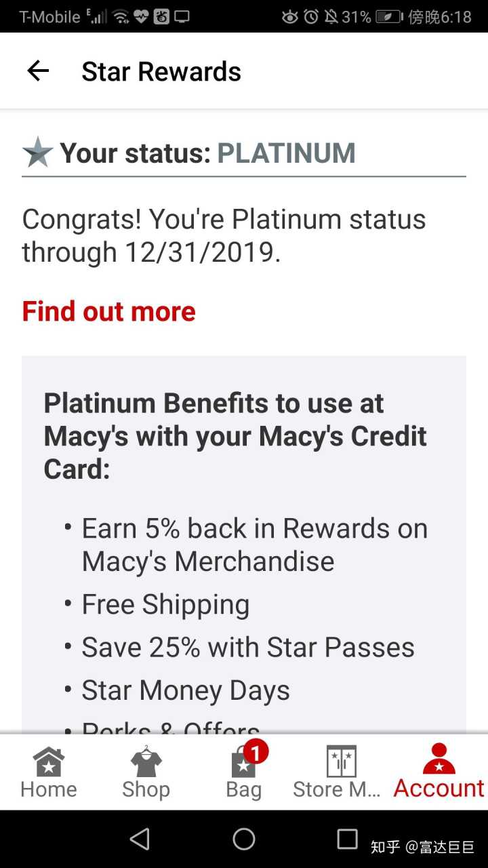Click the Find out more link
Screen dimensions: 488x868
click(x=109, y=312)
